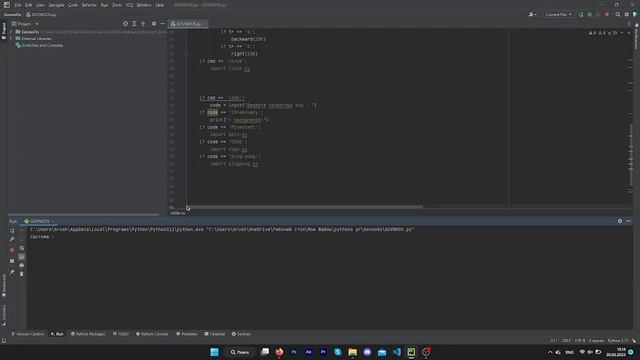Click line separator in status bar

[x=566, y=340]
